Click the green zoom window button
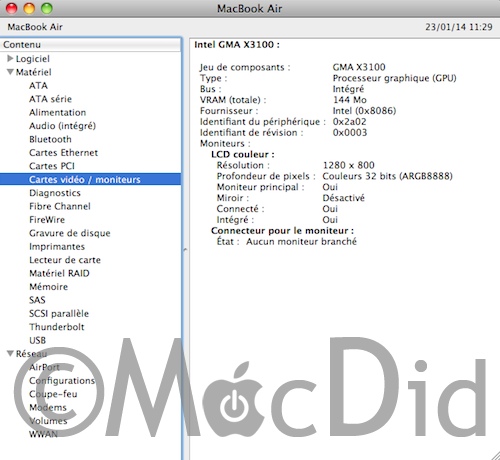Viewport: 500px width, 460px height. click(47, 8)
